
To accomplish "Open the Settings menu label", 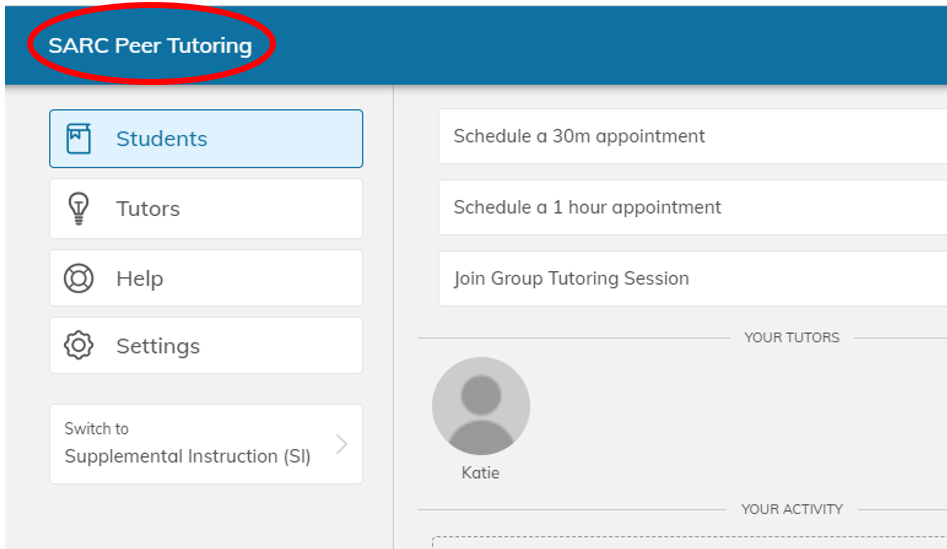I will tap(158, 346).
